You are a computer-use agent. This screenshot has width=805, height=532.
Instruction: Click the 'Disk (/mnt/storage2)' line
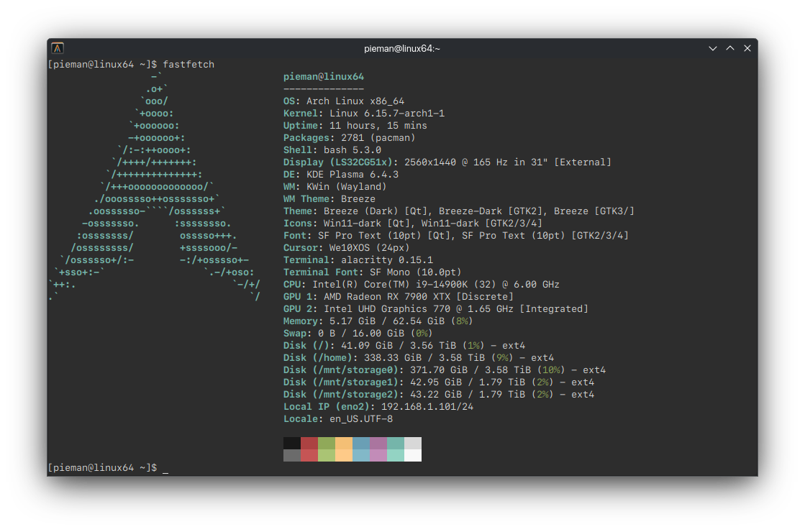point(439,395)
